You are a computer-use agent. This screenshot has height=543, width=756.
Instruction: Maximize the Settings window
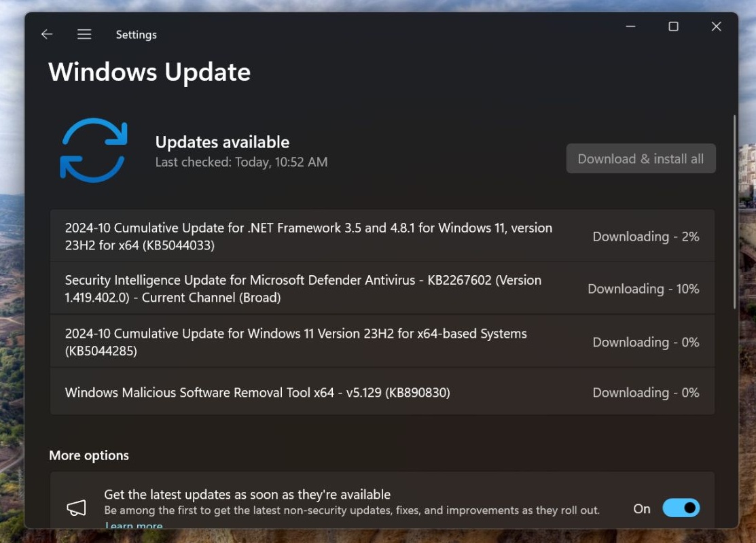[673, 26]
